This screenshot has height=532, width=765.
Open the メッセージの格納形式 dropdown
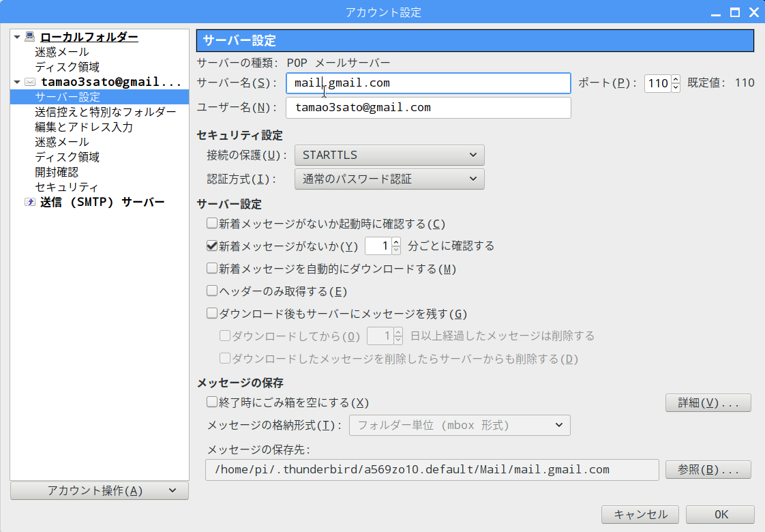[x=460, y=425]
